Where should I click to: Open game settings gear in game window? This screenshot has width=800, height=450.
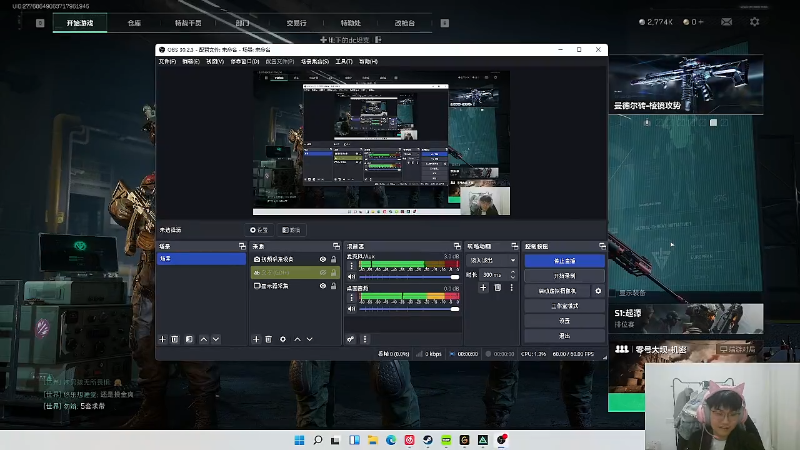pyautogui.click(x=755, y=21)
